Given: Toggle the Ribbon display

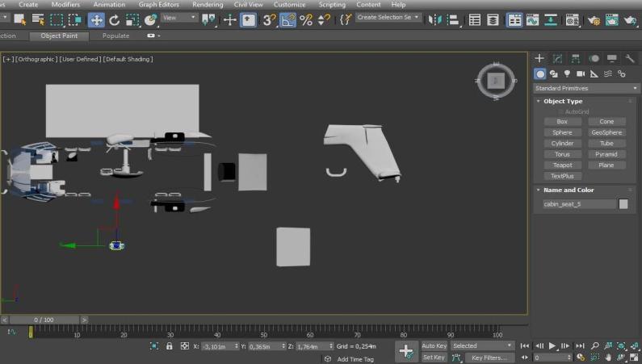Looking at the screenshot, I should coord(514,20).
